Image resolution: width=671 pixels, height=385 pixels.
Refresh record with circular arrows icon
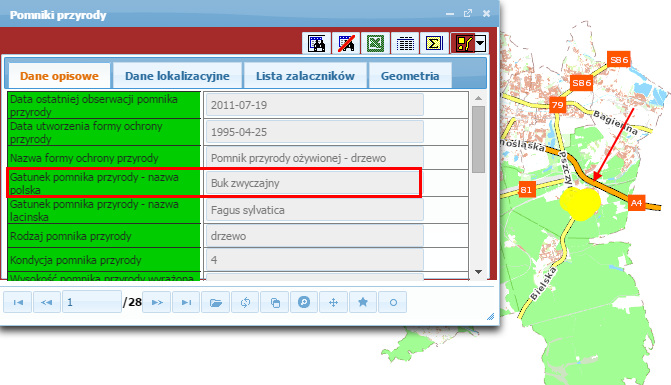point(245,302)
